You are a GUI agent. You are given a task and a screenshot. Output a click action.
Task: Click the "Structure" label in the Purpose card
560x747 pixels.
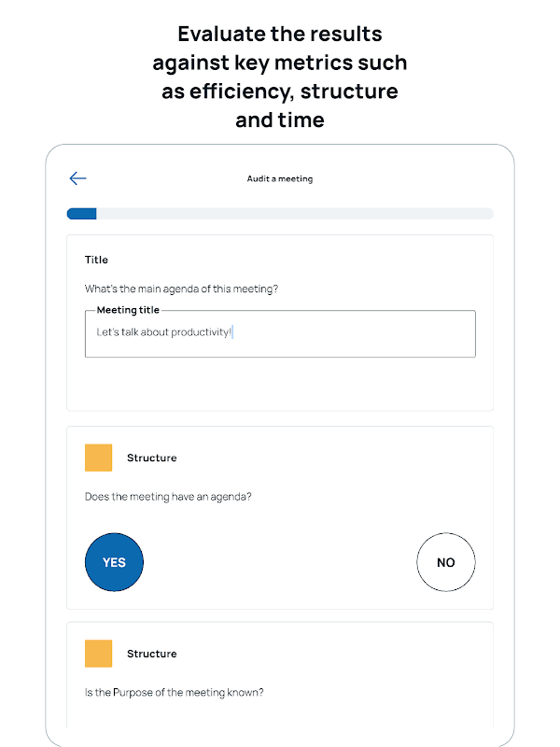(x=151, y=654)
